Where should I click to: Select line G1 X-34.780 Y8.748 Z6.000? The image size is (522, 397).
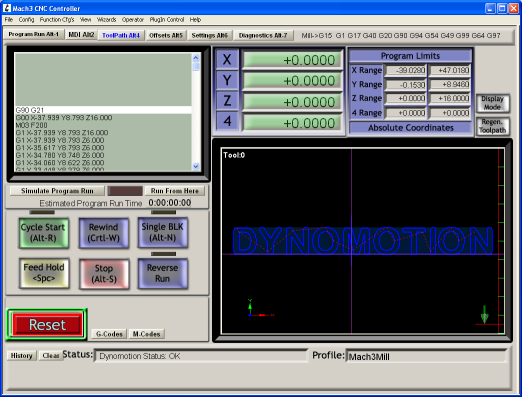[x=103, y=155]
